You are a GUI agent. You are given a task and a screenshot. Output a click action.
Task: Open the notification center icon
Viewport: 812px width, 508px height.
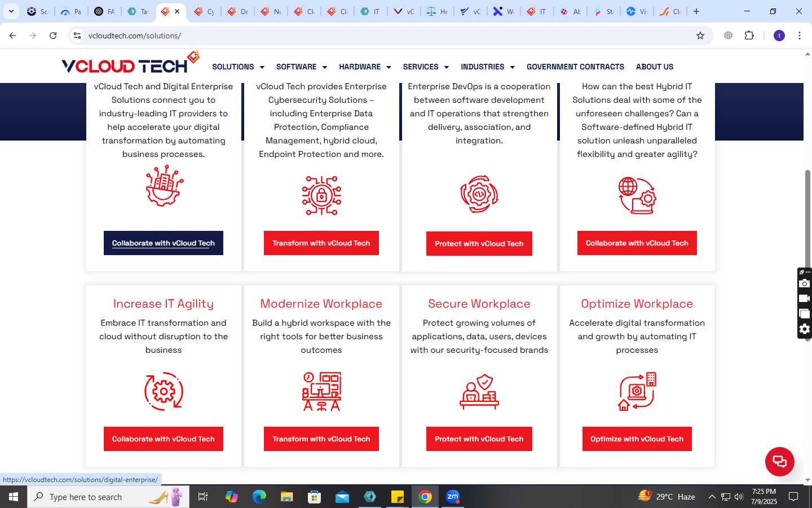tap(793, 497)
